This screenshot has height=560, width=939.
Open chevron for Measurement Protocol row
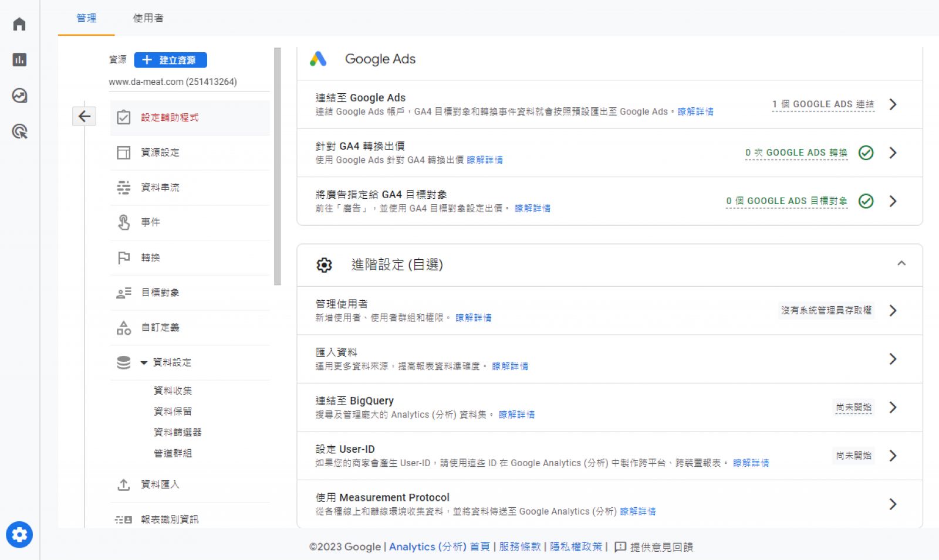point(893,504)
